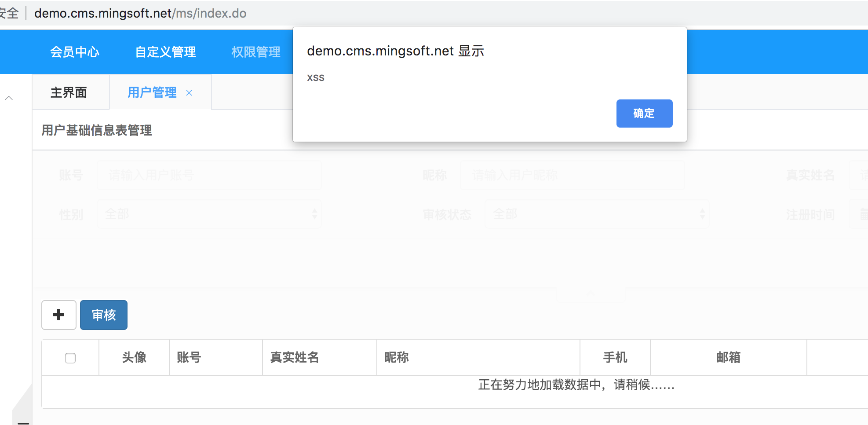
Task: Open the 权限管理 menu
Action: [x=255, y=51]
